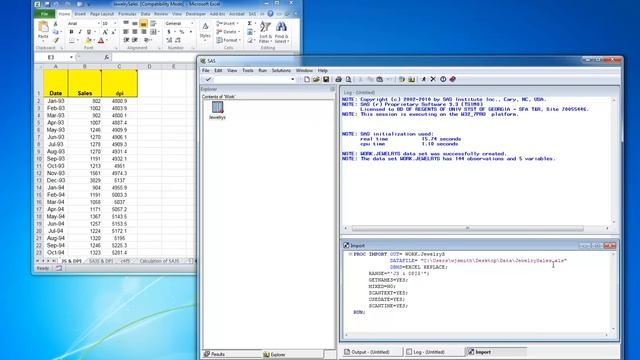Image resolution: width=640 pixels, height=360 pixels.
Task: Click the New Library icon in SAS toolbar
Action: [402, 79]
